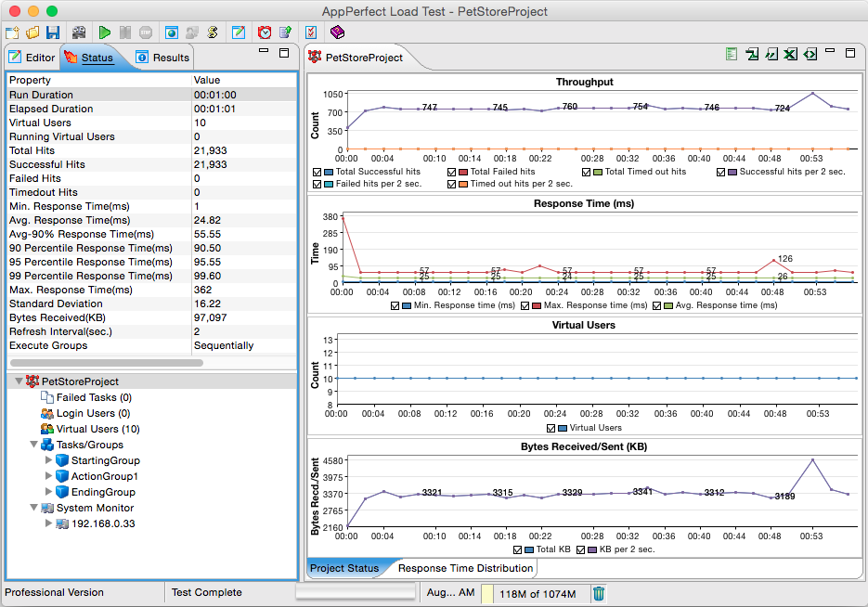Click the grayed-out users toolbar icon
Screen dimensions: 868x607
[192, 32]
